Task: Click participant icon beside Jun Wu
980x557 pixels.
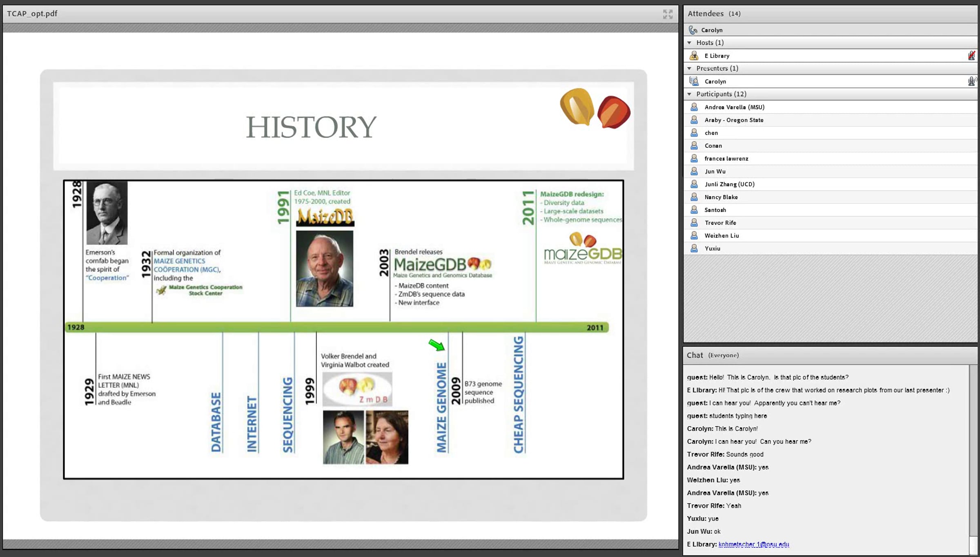Action: (x=694, y=171)
